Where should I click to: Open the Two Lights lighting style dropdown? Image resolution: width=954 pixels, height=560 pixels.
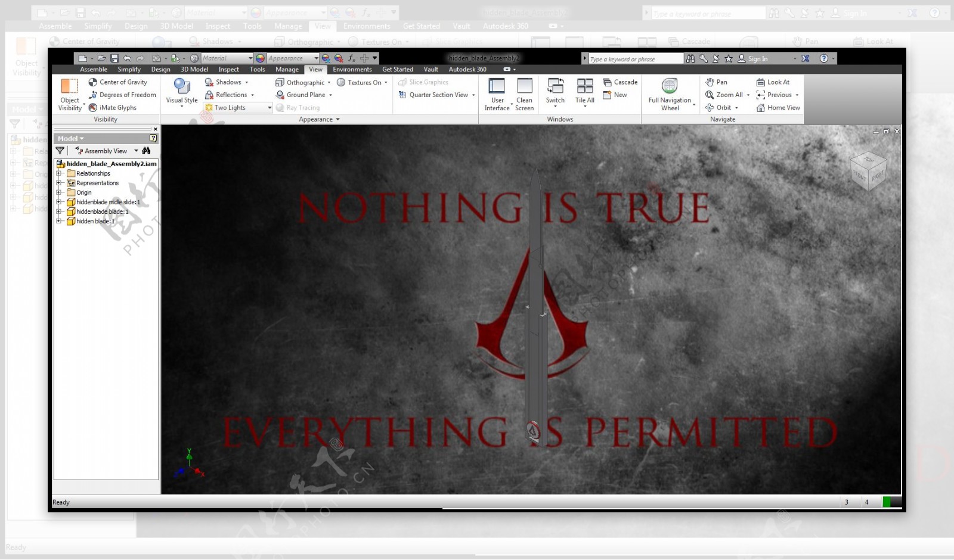click(x=238, y=108)
